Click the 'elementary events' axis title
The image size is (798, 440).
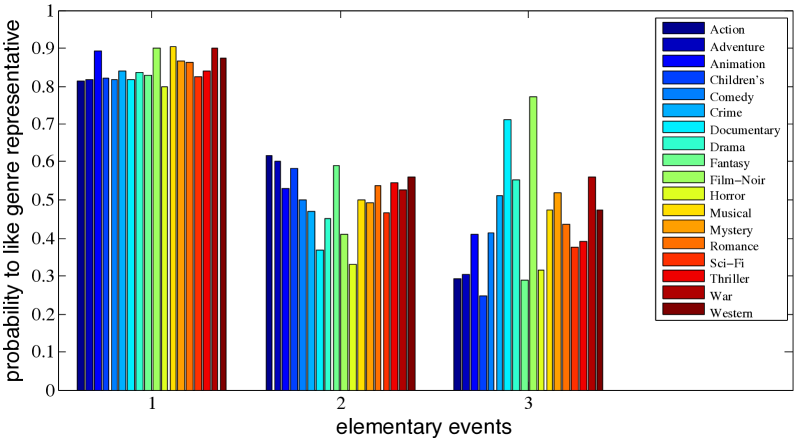[x=423, y=426]
